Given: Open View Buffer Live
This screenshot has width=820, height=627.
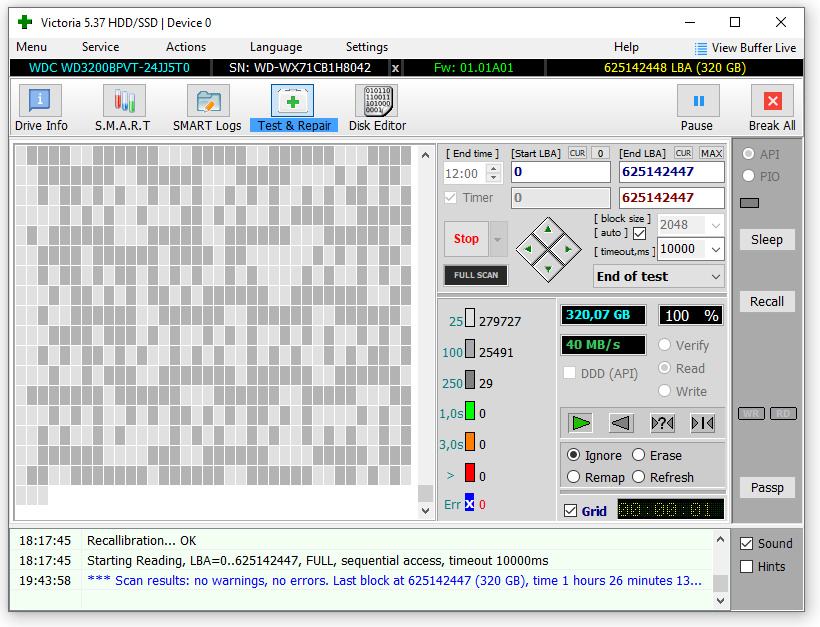Looking at the screenshot, I should pos(745,47).
